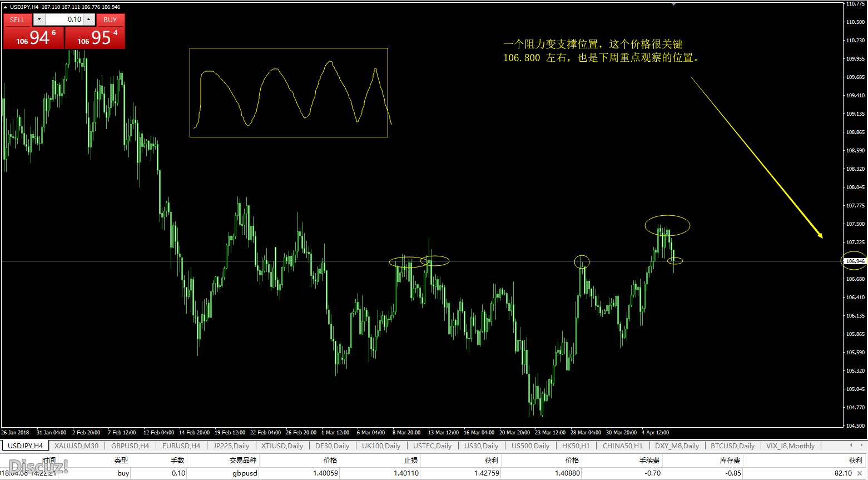Open the HK50,H1 chart tab

[x=576, y=446]
